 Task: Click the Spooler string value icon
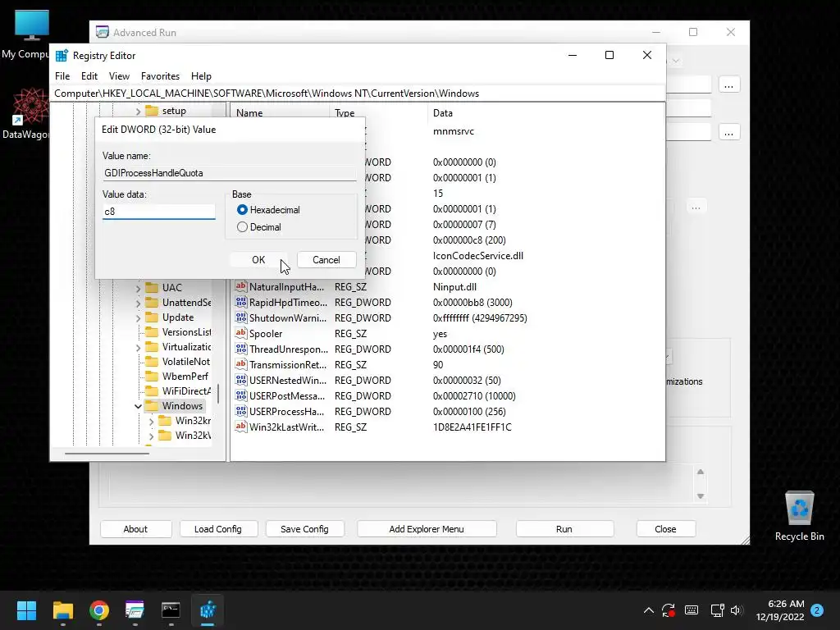tap(241, 333)
